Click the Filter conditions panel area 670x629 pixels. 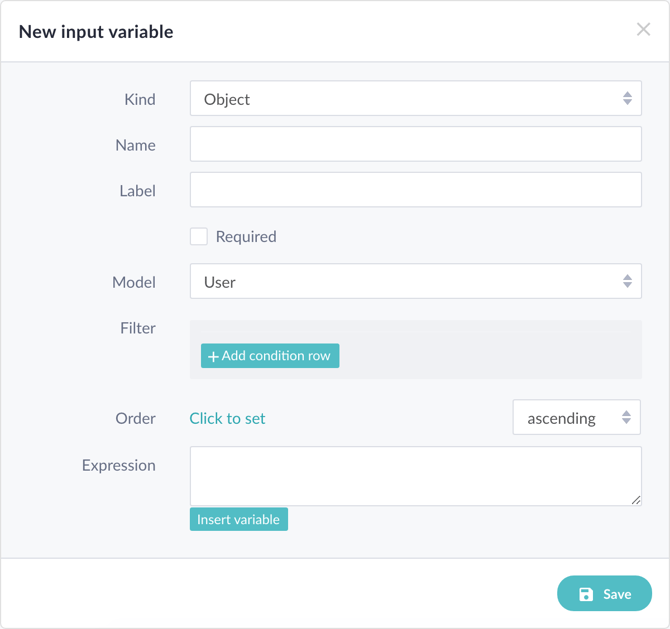coord(415,350)
